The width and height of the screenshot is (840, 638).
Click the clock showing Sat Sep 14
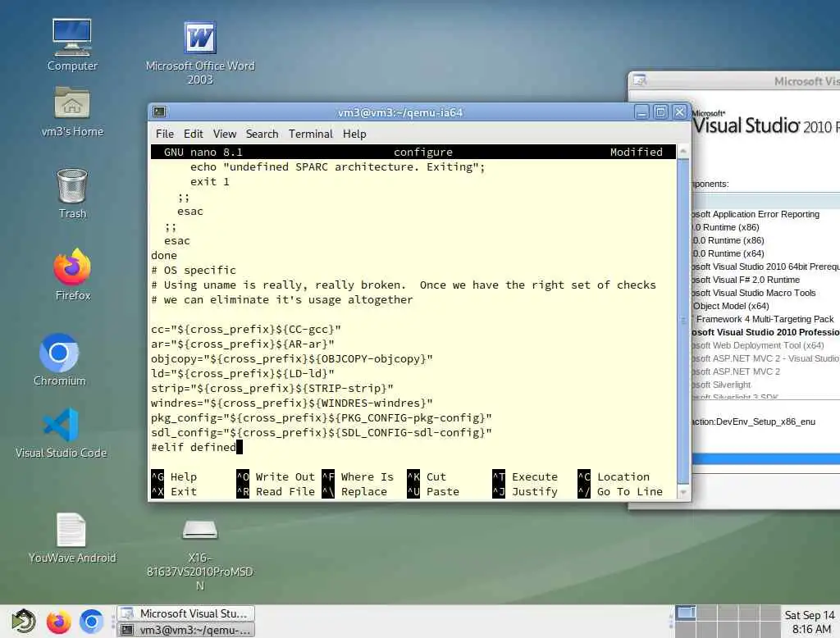click(810, 622)
